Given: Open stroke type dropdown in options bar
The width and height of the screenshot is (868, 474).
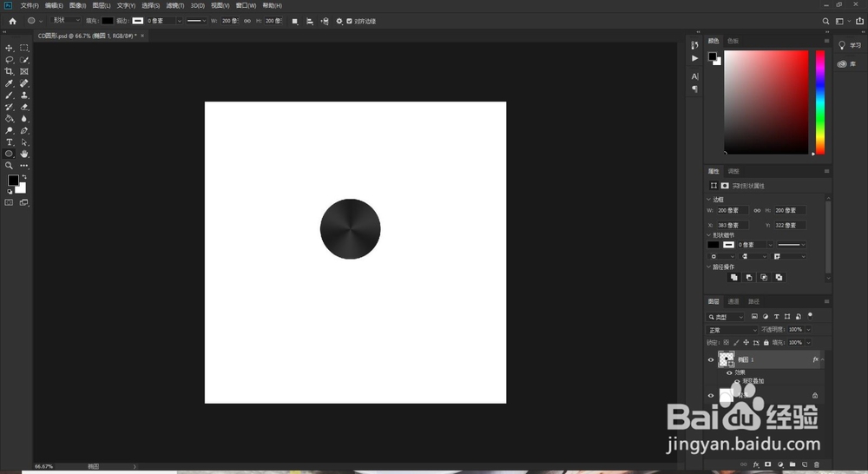Looking at the screenshot, I should 196,21.
